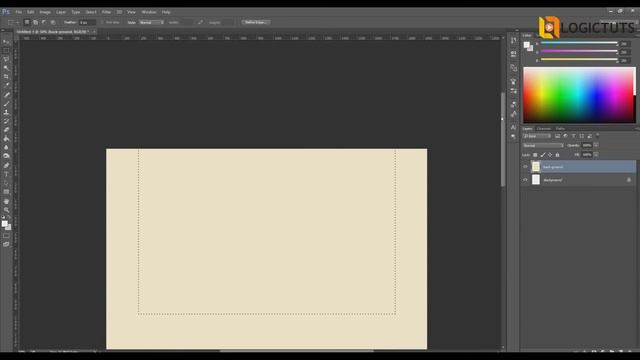
Task: Open the Select menu
Action: point(91,12)
